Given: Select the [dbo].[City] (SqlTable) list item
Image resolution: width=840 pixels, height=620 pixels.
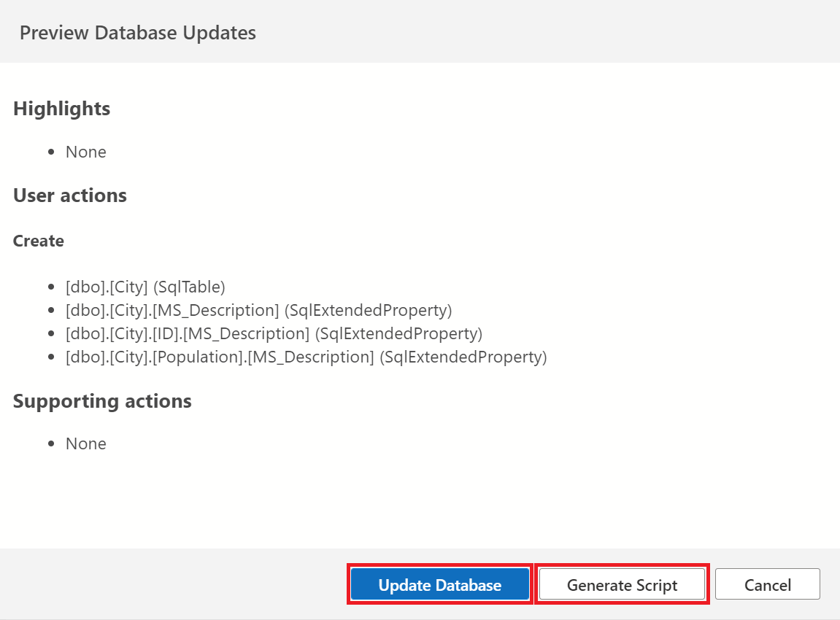Looking at the screenshot, I should pyautogui.click(x=145, y=287).
